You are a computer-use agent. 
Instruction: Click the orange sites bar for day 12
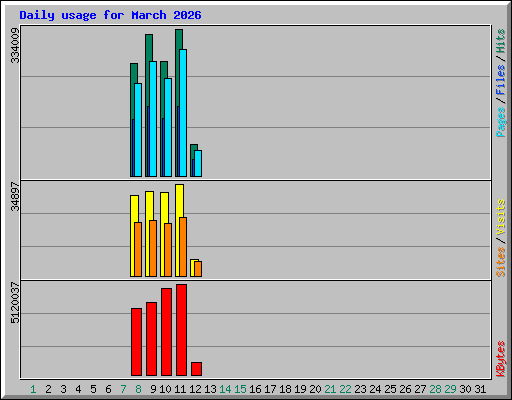[x=198, y=269]
